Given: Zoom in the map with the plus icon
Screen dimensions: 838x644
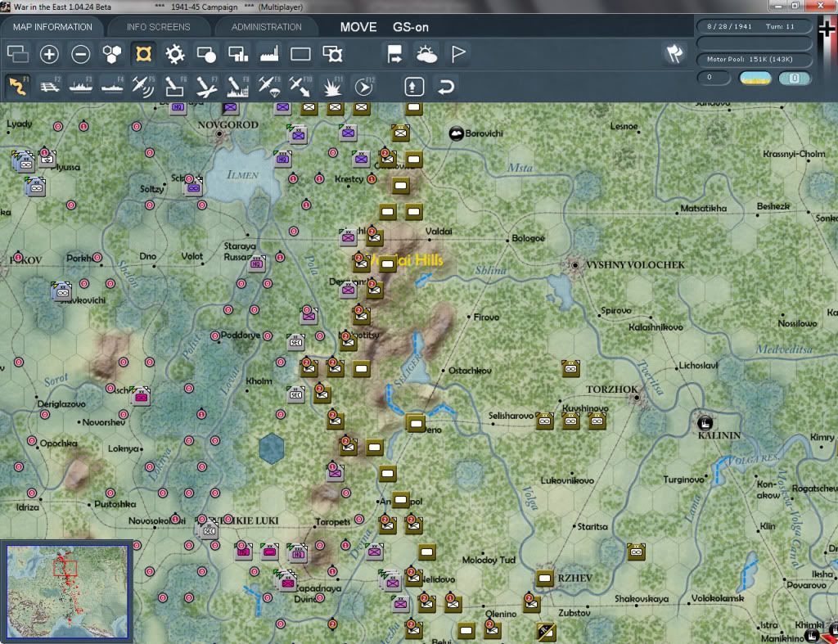Looking at the screenshot, I should pos(49,54).
